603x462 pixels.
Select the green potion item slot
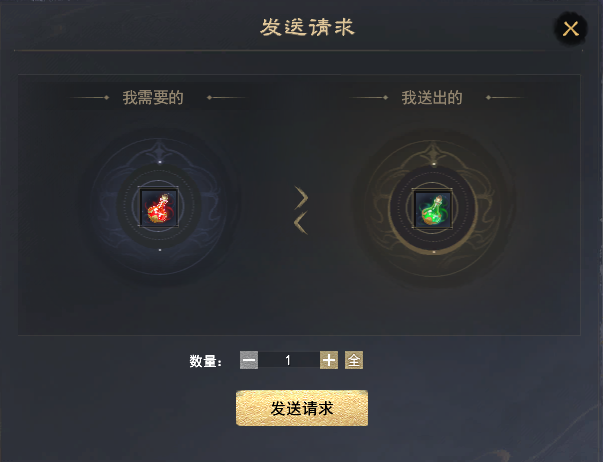(433, 209)
